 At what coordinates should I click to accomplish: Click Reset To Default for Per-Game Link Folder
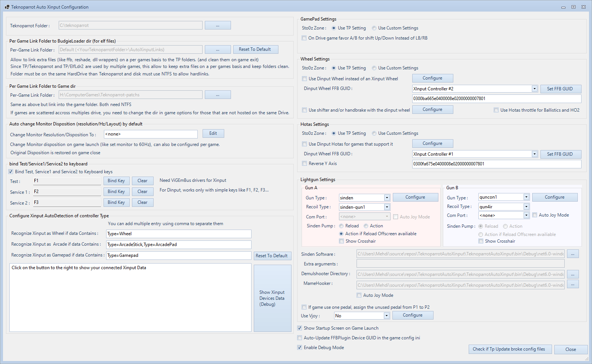pyautogui.click(x=256, y=49)
